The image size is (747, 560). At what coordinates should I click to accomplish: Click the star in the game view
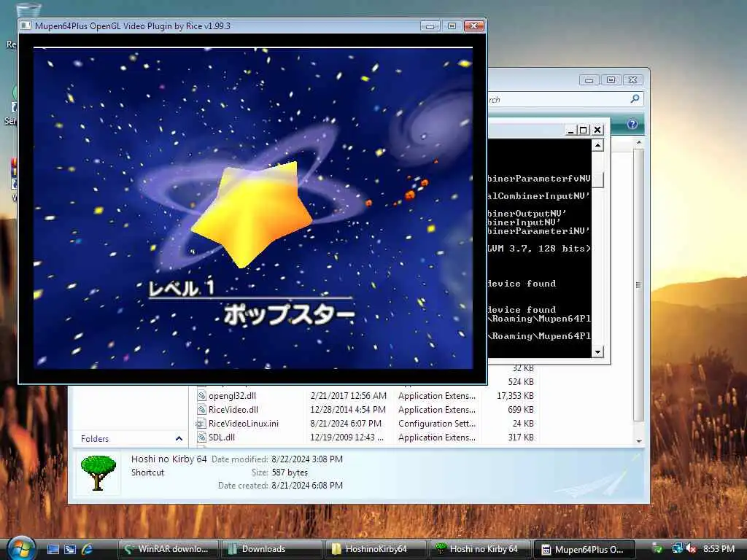252,214
